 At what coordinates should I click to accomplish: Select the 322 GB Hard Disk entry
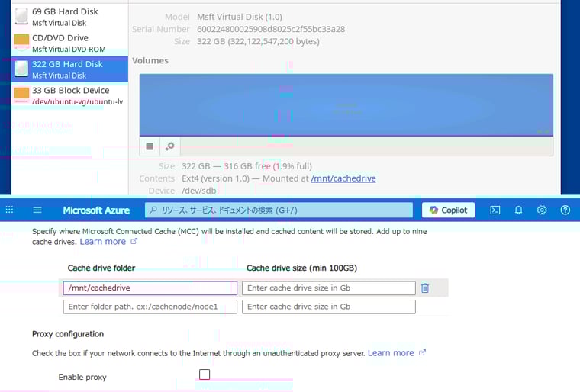pyautogui.click(x=69, y=69)
